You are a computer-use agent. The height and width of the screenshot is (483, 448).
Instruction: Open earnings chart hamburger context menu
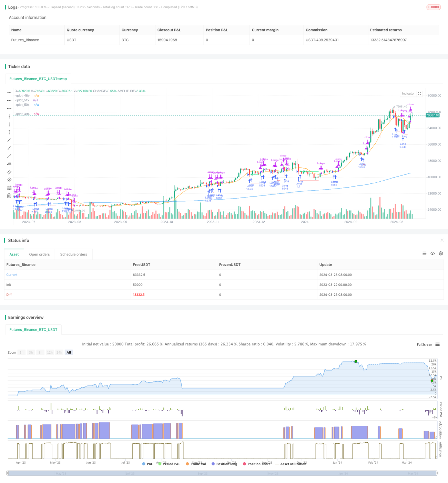coord(437,344)
